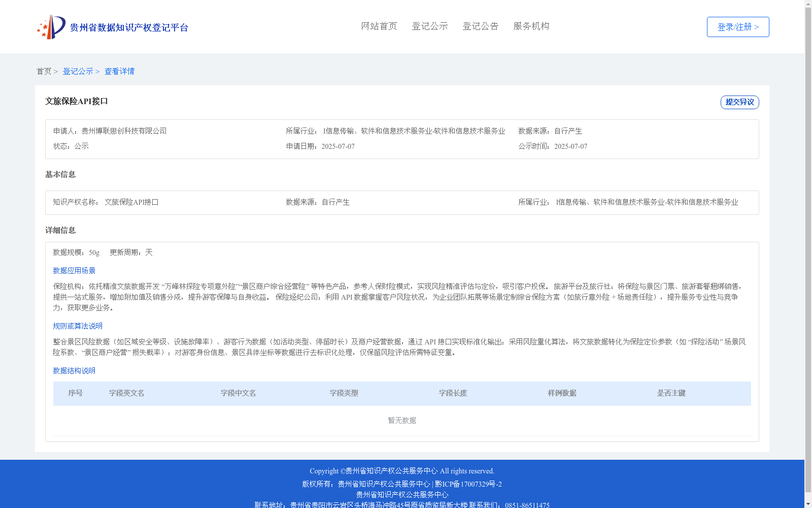Click the scrollbar down arrow
The height and width of the screenshot is (508, 812).
tap(808, 504)
